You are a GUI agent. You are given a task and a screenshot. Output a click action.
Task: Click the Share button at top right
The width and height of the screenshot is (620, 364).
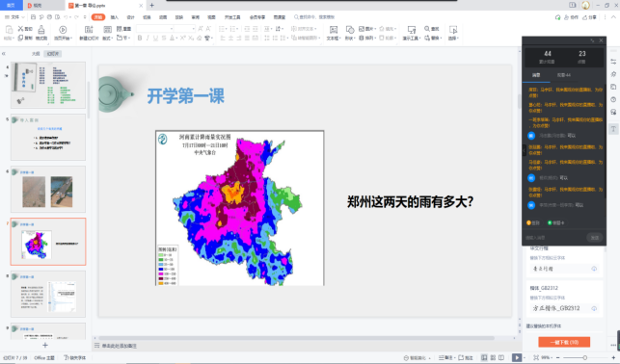[x=589, y=17]
